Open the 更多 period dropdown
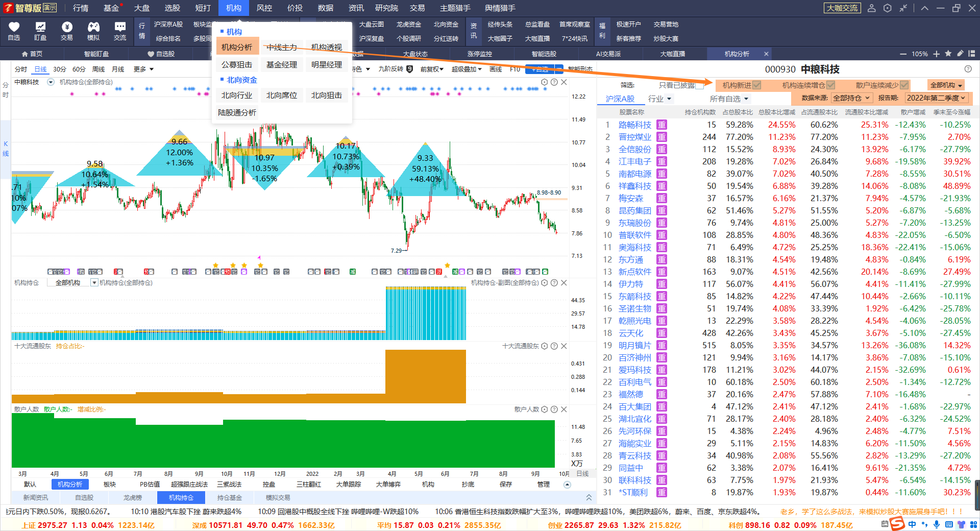This screenshot has height=531, width=980. tap(143, 69)
